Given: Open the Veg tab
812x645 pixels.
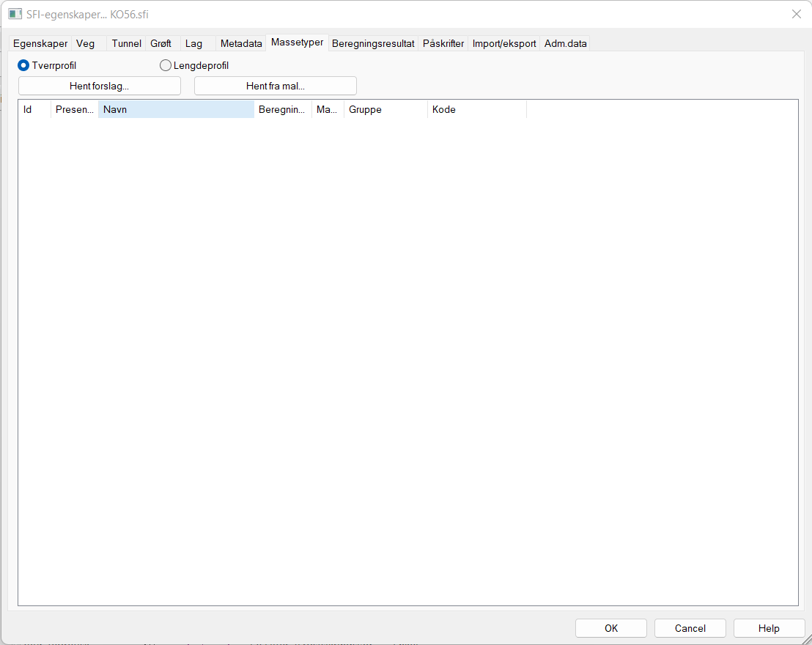Looking at the screenshot, I should 86,44.
